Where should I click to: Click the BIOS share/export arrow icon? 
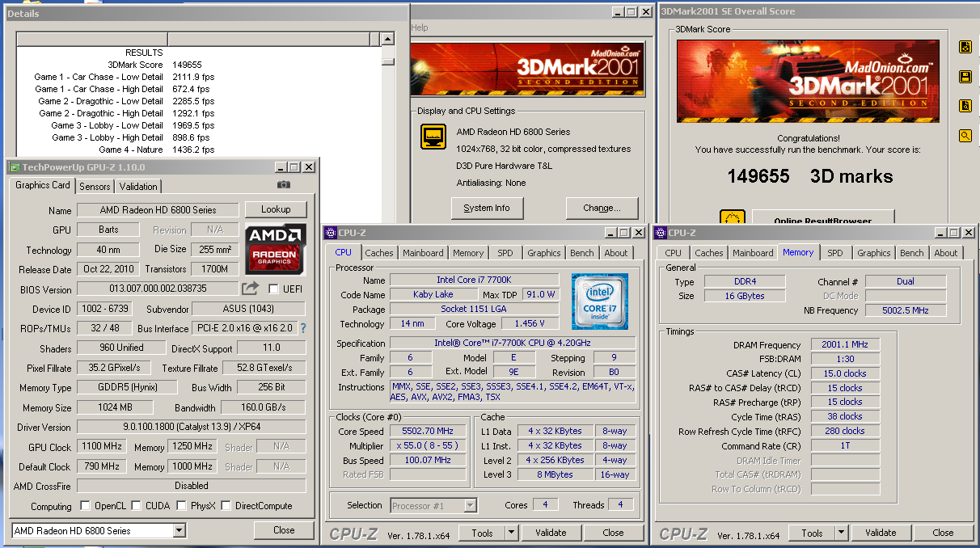251,289
